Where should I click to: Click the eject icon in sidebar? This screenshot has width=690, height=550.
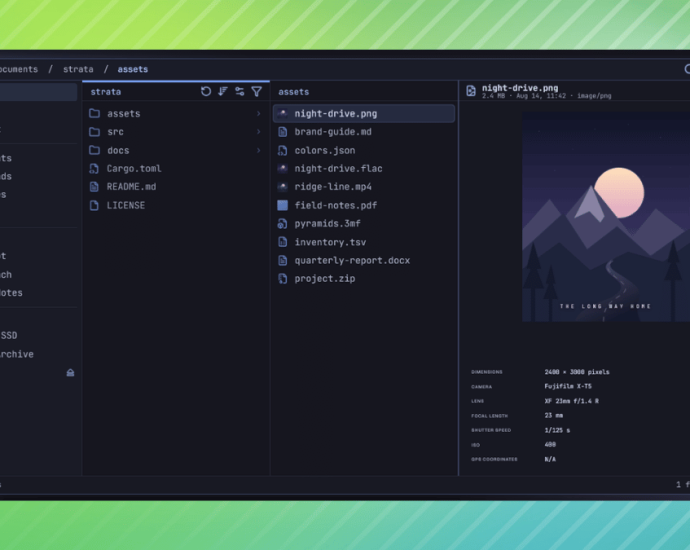70,373
